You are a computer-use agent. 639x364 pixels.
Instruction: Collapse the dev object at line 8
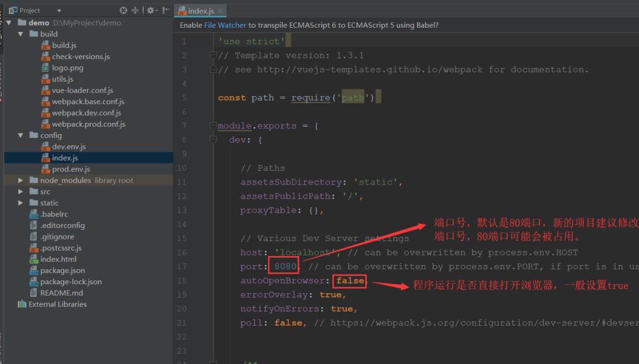(213, 140)
